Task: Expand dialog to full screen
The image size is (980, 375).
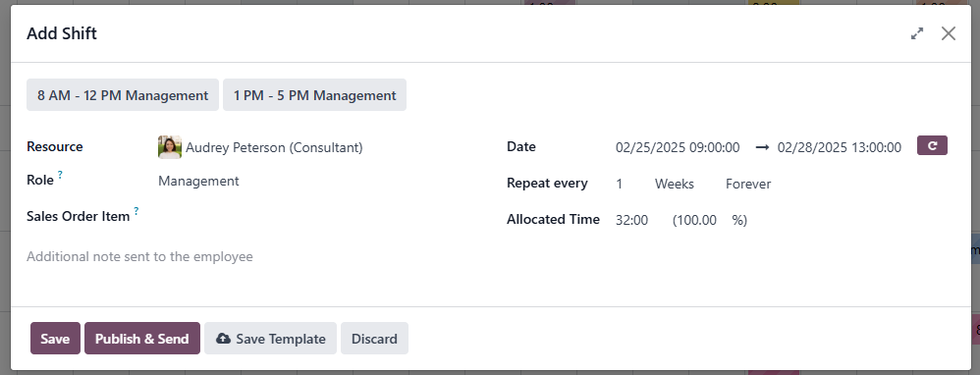Action: (917, 33)
